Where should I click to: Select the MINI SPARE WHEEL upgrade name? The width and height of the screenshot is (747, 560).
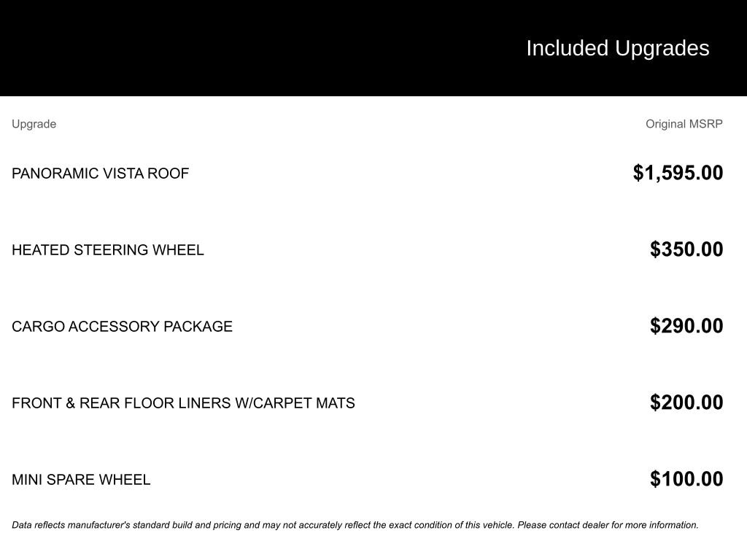[81, 480]
